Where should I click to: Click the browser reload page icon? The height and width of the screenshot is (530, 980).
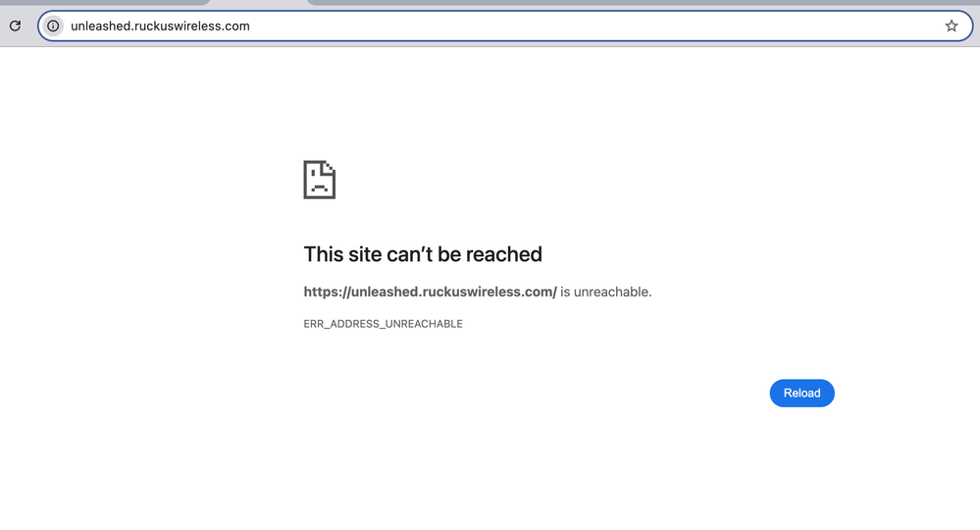[15, 26]
